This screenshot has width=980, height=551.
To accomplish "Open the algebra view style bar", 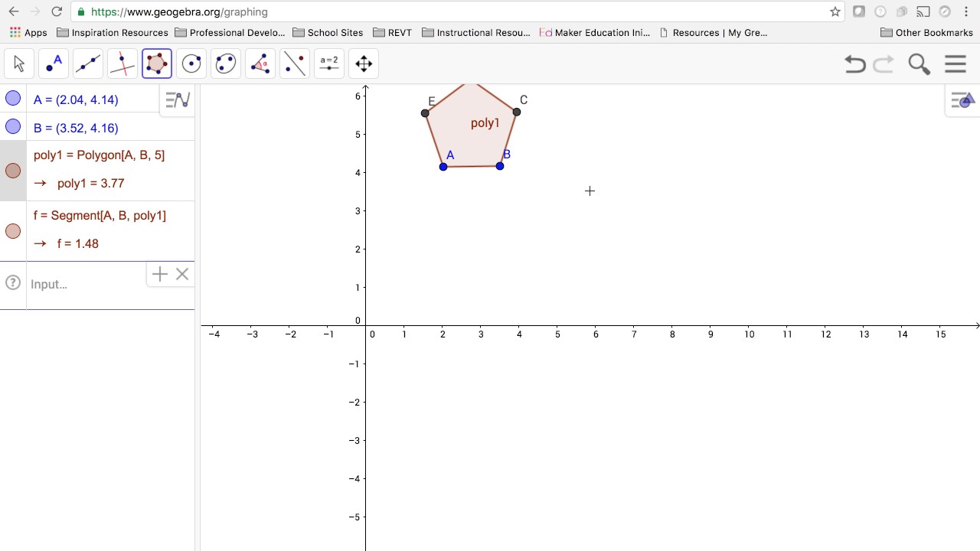I will point(178,100).
